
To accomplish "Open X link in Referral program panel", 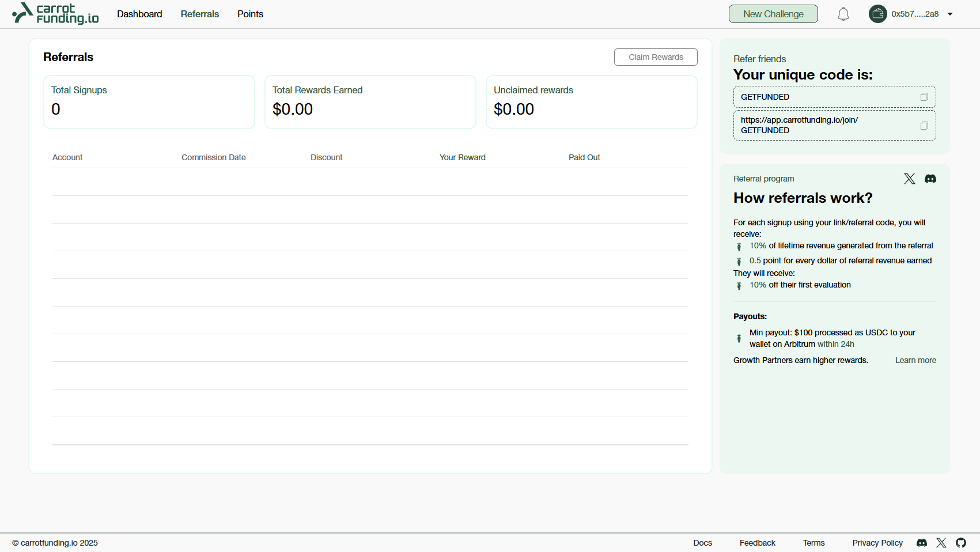I will [x=910, y=179].
